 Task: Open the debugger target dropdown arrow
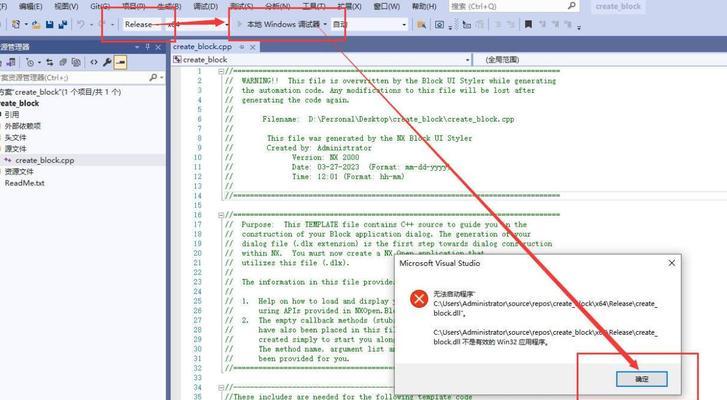[x=325, y=24]
